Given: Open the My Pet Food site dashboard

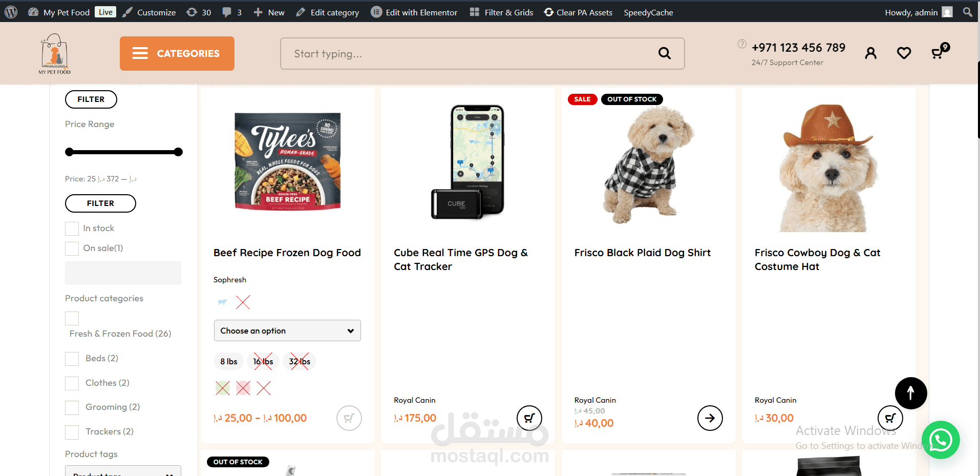Looking at the screenshot, I should coord(59,12).
